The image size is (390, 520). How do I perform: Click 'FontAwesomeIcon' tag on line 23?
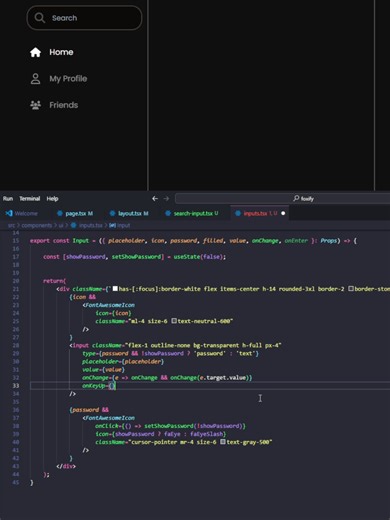pos(110,305)
